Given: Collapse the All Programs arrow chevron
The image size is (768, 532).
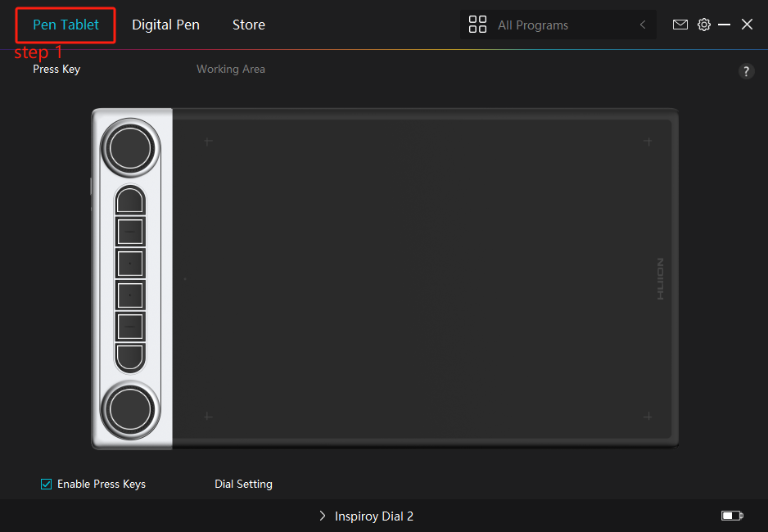Looking at the screenshot, I should click(643, 25).
